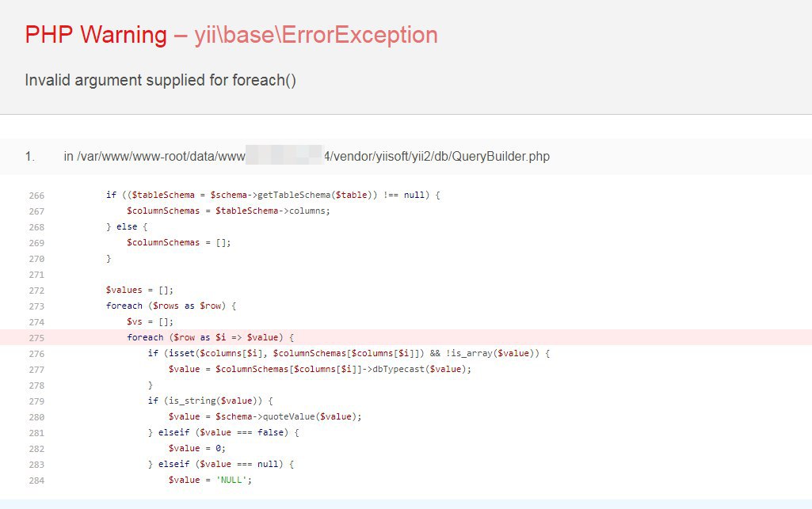Screen dimensions: 812x509
Task: Click the stack frame number 1.
Action: (x=30, y=156)
